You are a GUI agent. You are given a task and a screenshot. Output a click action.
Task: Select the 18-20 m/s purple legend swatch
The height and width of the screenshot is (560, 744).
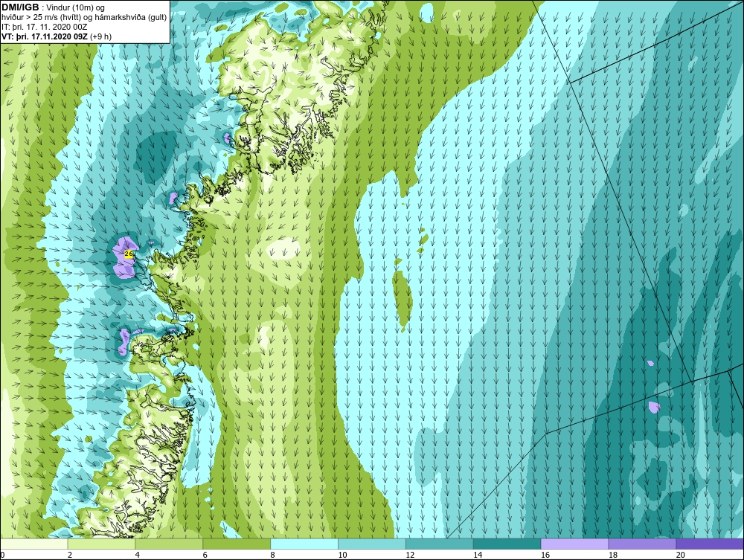[x=643, y=544]
